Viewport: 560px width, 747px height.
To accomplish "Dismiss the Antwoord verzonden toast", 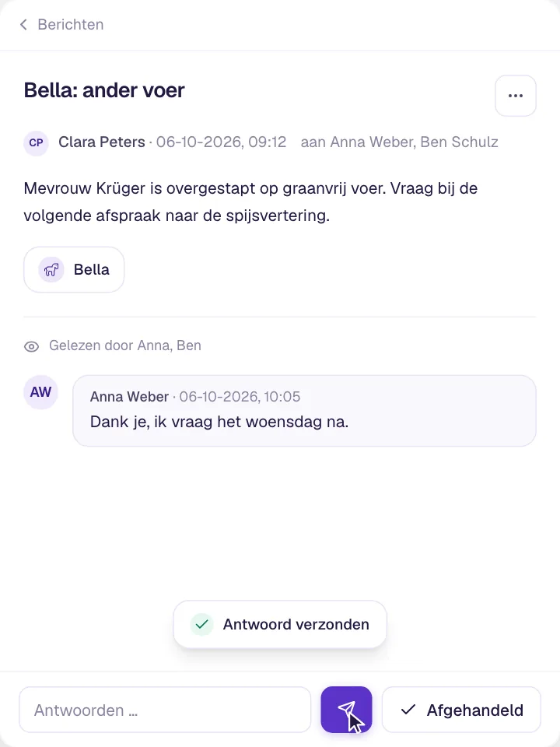I will click(280, 624).
